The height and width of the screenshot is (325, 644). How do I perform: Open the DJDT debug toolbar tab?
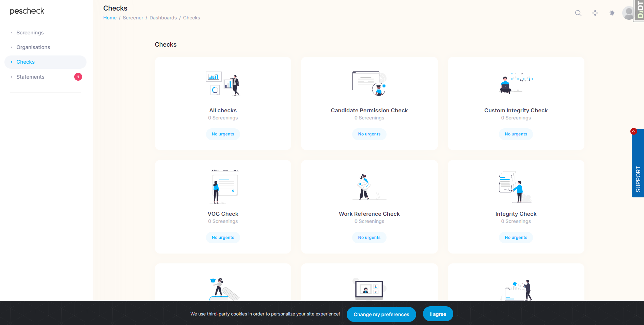tap(639, 11)
